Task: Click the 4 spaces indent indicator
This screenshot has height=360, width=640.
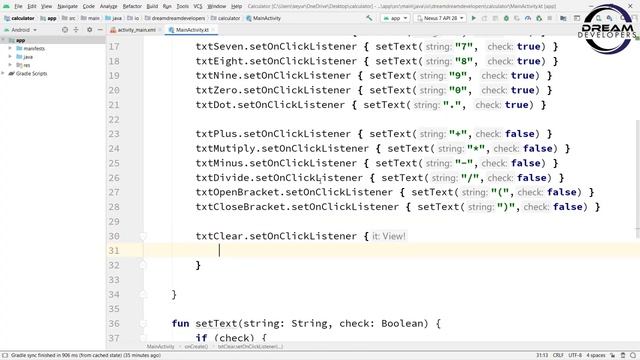Action: pyautogui.click(x=596, y=356)
